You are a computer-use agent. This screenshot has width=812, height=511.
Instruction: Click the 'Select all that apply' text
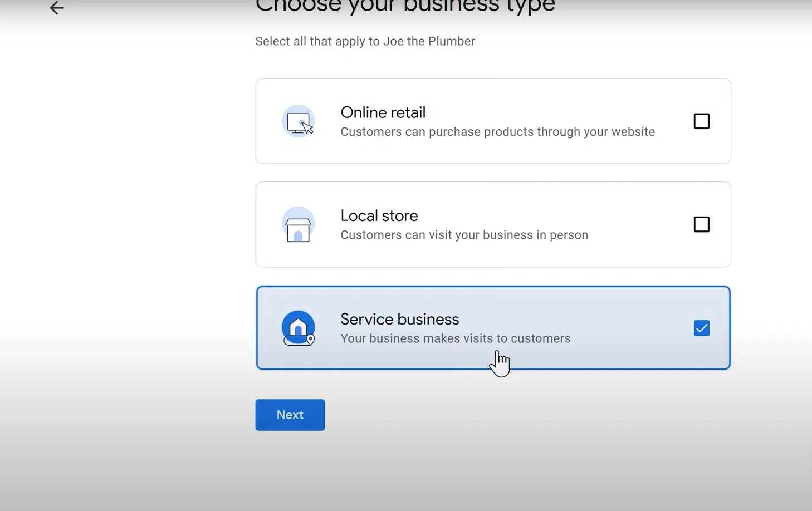pyautogui.click(x=365, y=41)
